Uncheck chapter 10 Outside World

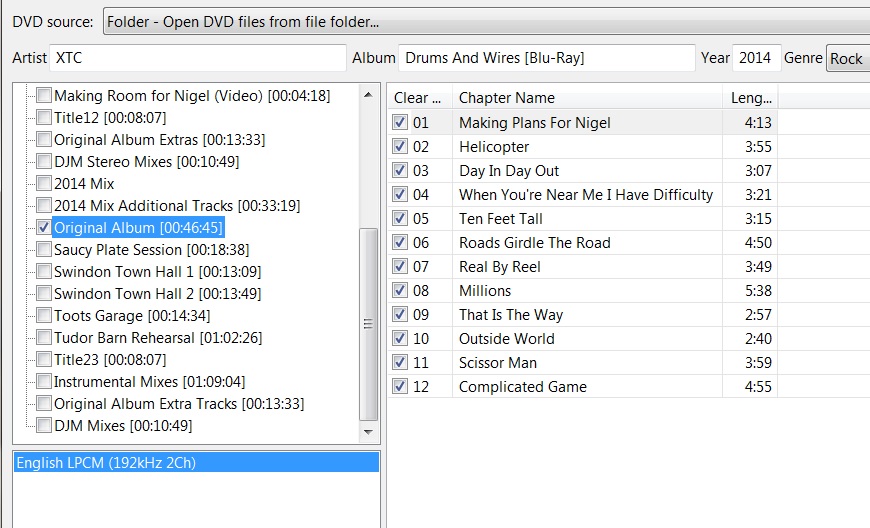point(399,338)
